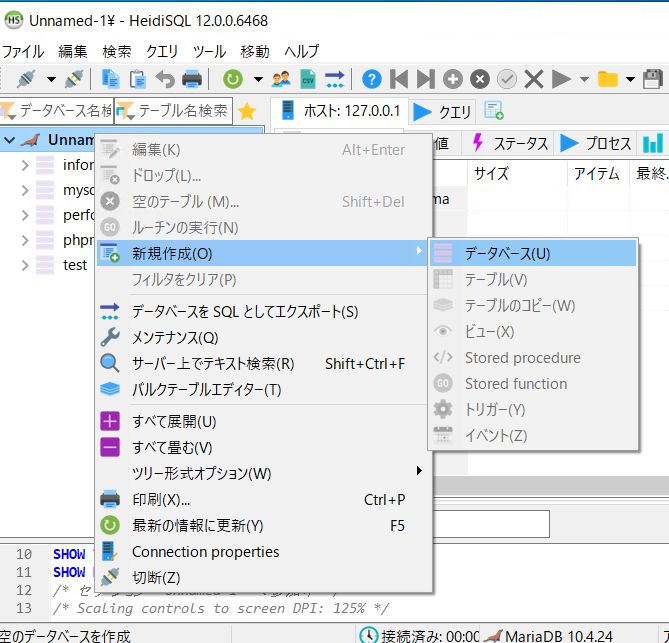Screen dimensions: 669x643
Task: Open dropdown arrow beside run query
Action: tap(585, 79)
